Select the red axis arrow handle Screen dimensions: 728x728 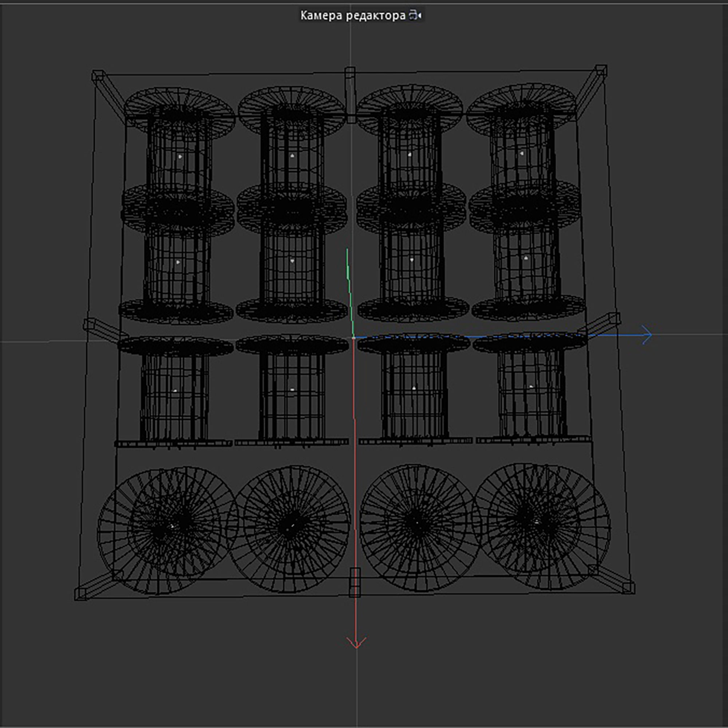pyautogui.click(x=356, y=642)
